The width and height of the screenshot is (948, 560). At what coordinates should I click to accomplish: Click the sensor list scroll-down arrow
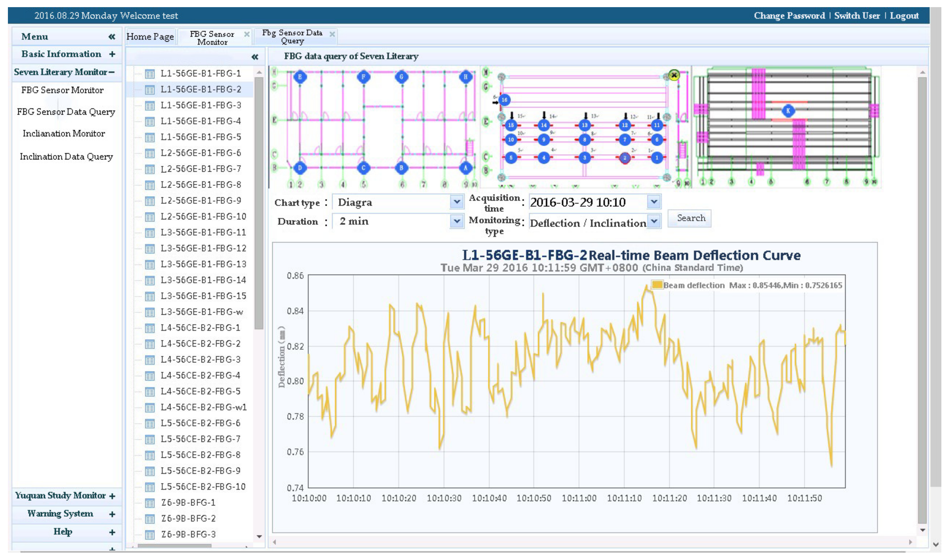259,536
